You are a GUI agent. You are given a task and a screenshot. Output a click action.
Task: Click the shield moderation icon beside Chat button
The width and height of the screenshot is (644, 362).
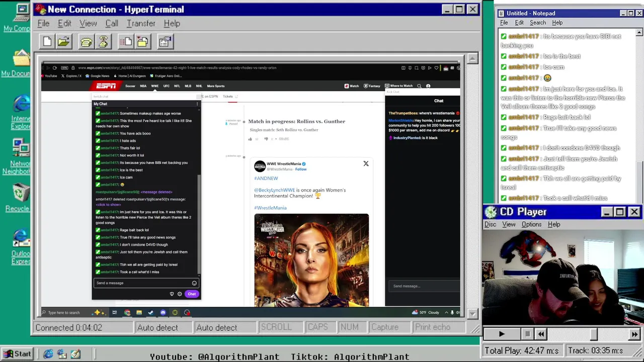(172, 294)
